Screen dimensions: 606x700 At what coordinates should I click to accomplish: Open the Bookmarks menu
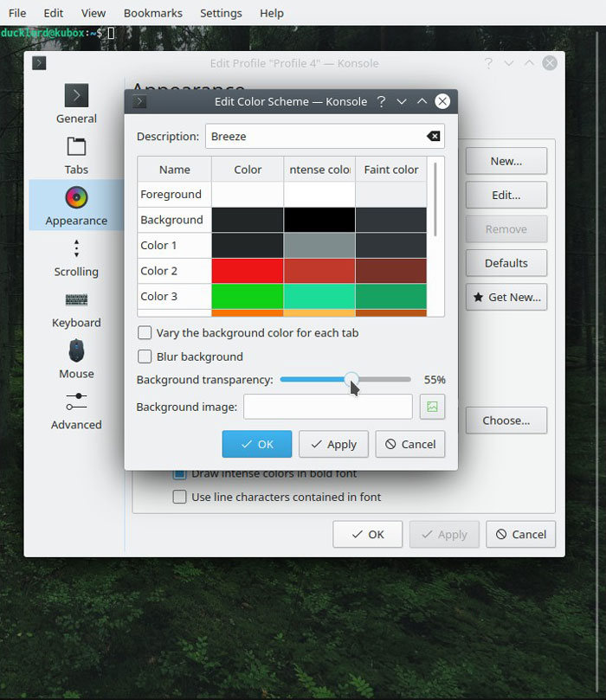pyautogui.click(x=152, y=13)
